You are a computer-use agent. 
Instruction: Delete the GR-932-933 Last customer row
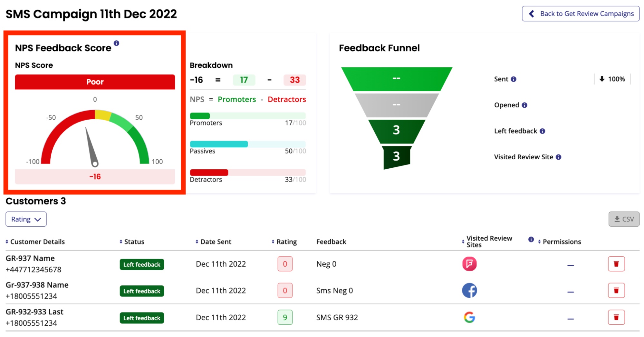pos(616,317)
